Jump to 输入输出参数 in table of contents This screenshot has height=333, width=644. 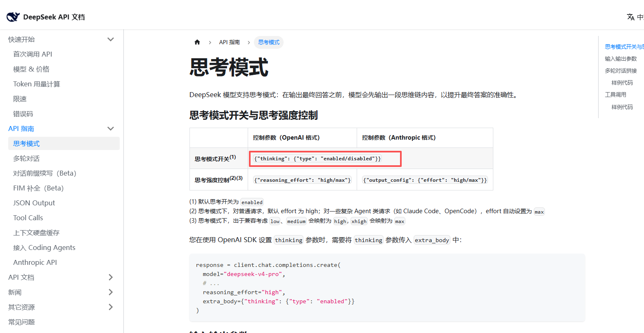(x=620, y=59)
